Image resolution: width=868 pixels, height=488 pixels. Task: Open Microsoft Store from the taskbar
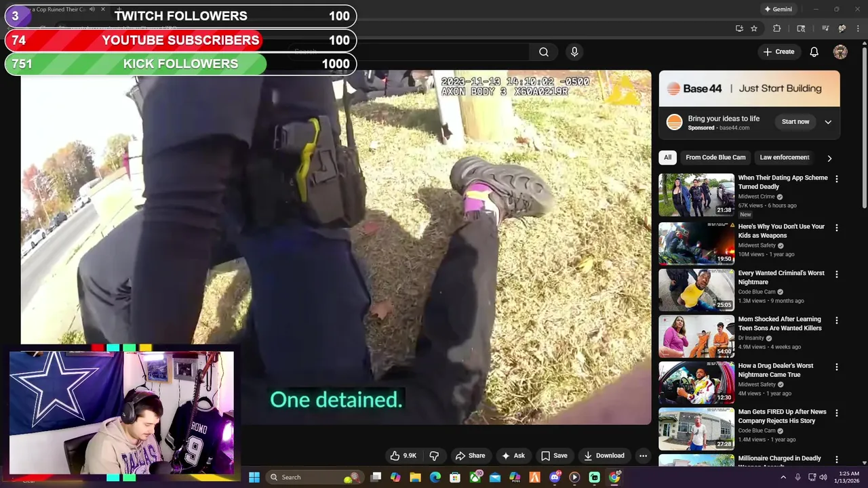pyautogui.click(x=455, y=477)
